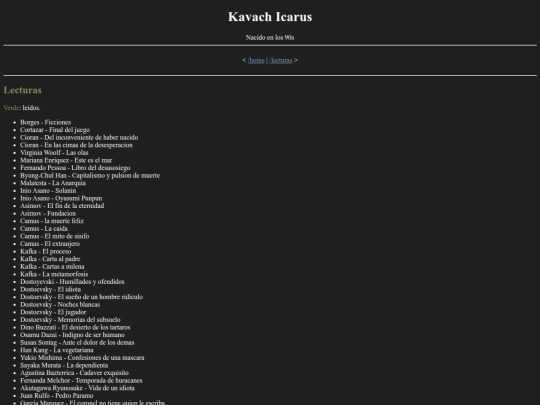This screenshot has width=540, height=405.
Task: Select 'Susan Sontag - Ante el dolor de los demas'
Action: click(x=77, y=342)
